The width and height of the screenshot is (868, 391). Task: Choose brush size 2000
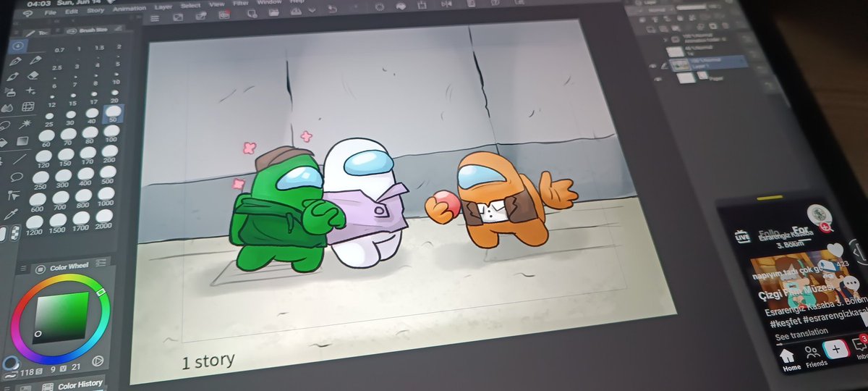[x=105, y=218]
